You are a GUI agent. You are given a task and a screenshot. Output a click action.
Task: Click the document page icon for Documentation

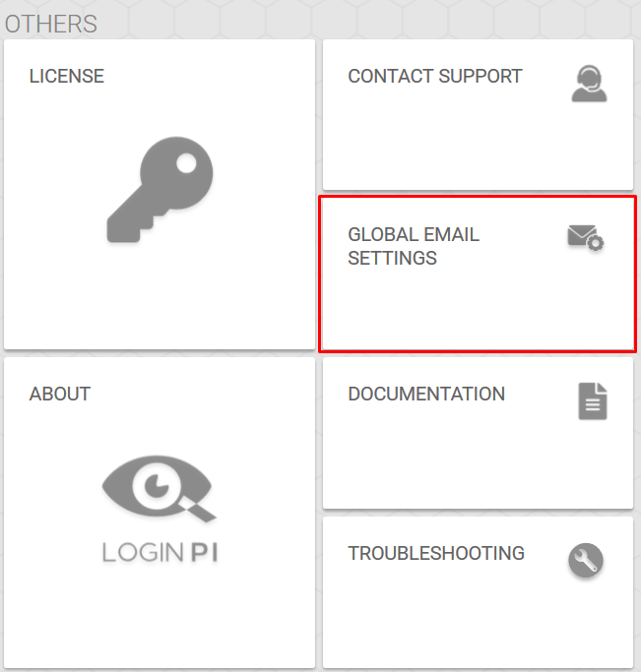click(x=593, y=401)
